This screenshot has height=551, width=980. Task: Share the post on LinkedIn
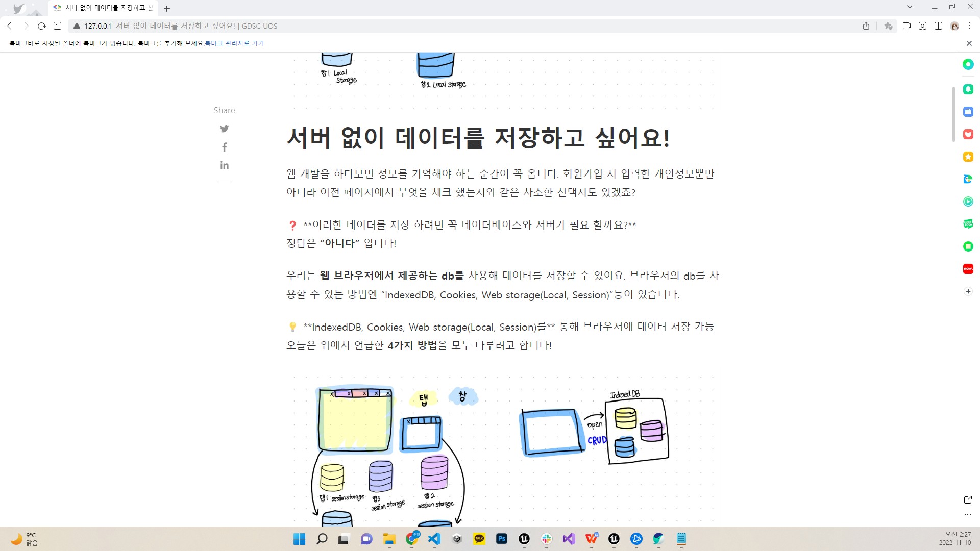tap(224, 165)
